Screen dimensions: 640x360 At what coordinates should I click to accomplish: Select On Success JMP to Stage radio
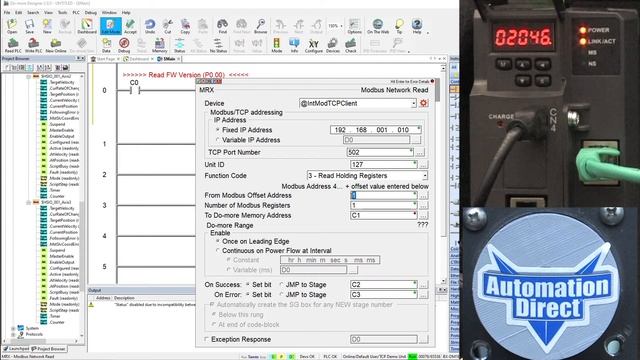tap(281, 284)
